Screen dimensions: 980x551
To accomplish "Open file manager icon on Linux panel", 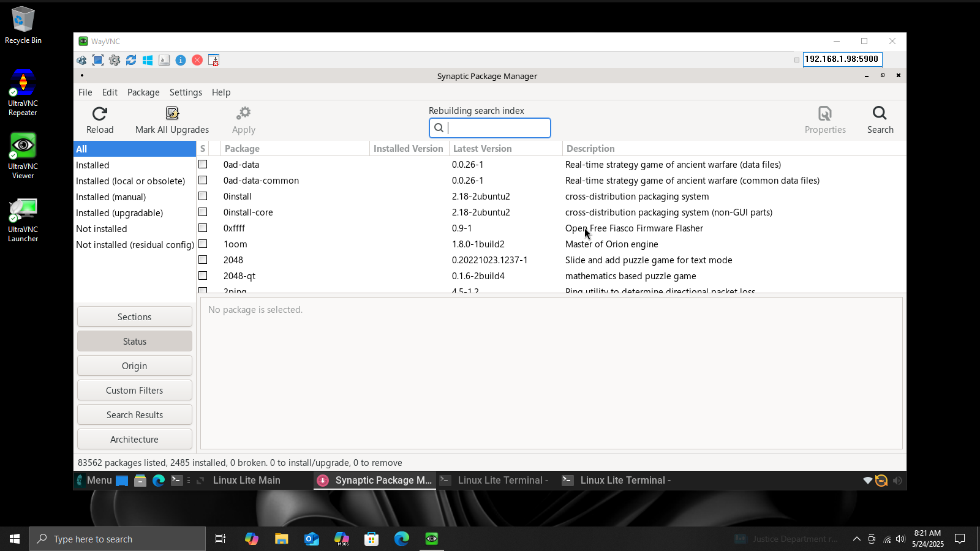I will tap(140, 481).
